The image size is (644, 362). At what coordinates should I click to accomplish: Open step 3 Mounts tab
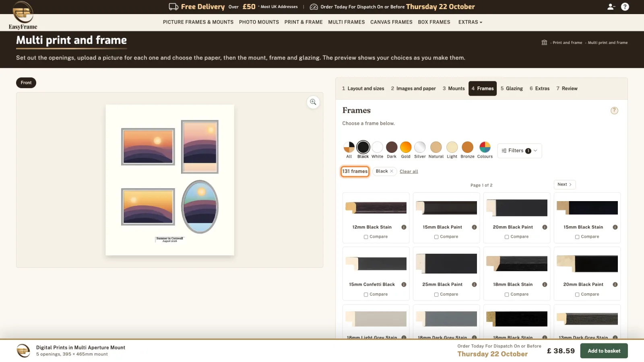[x=454, y=88]
